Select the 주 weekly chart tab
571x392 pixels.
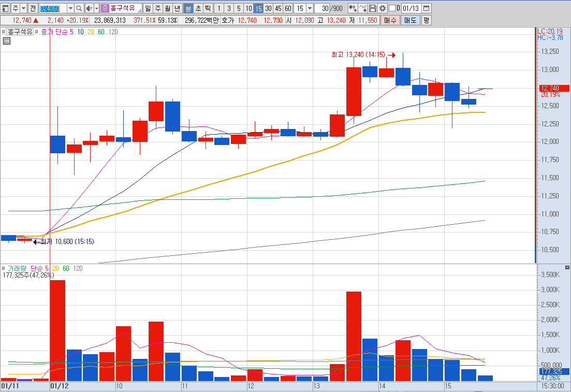(x=158, y=8)
